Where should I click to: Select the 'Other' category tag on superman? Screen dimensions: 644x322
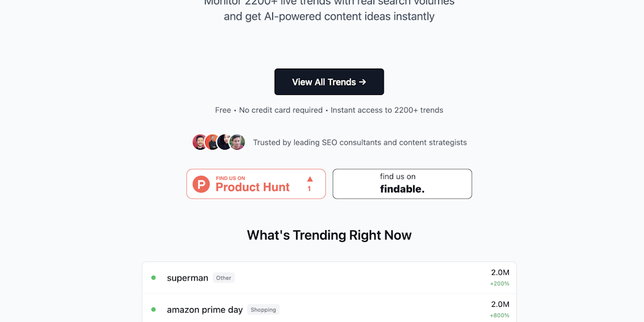223,278
